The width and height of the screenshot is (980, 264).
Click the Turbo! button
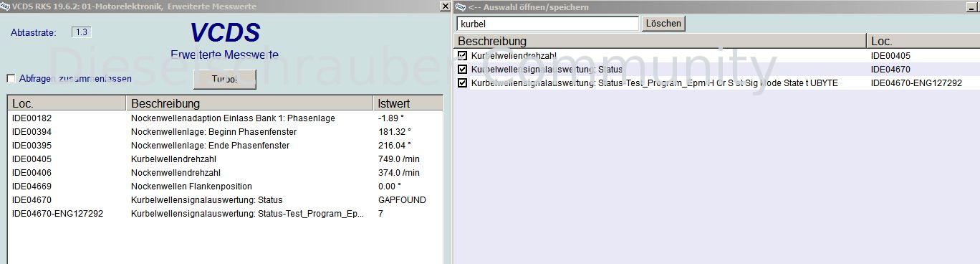pyautogui.click(x=224, y=79)
